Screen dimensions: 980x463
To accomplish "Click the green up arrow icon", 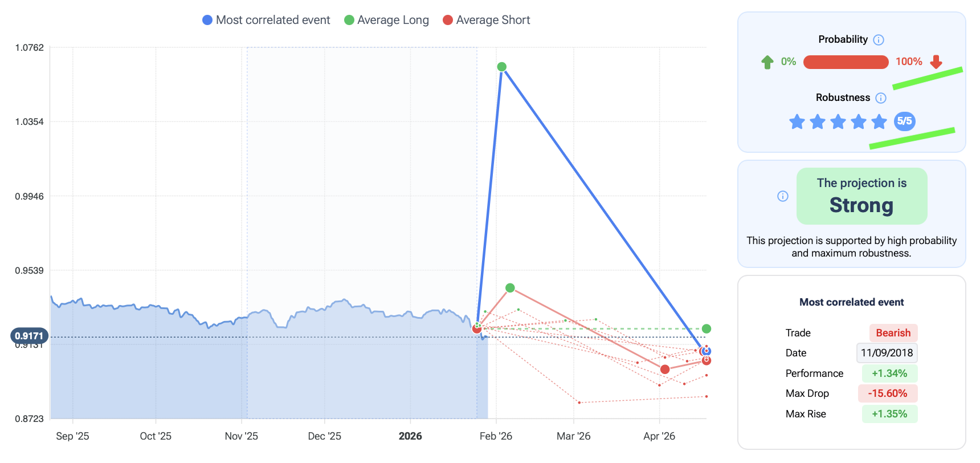I will point(767,62).
